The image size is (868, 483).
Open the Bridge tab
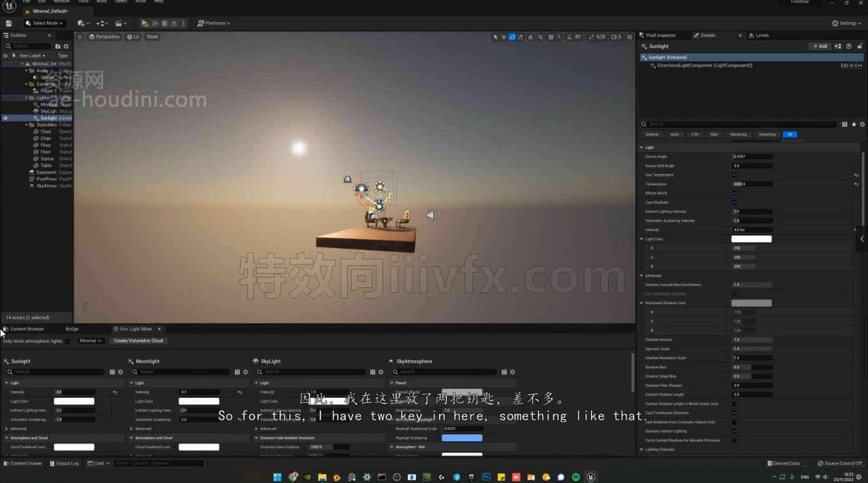[72, 329]
